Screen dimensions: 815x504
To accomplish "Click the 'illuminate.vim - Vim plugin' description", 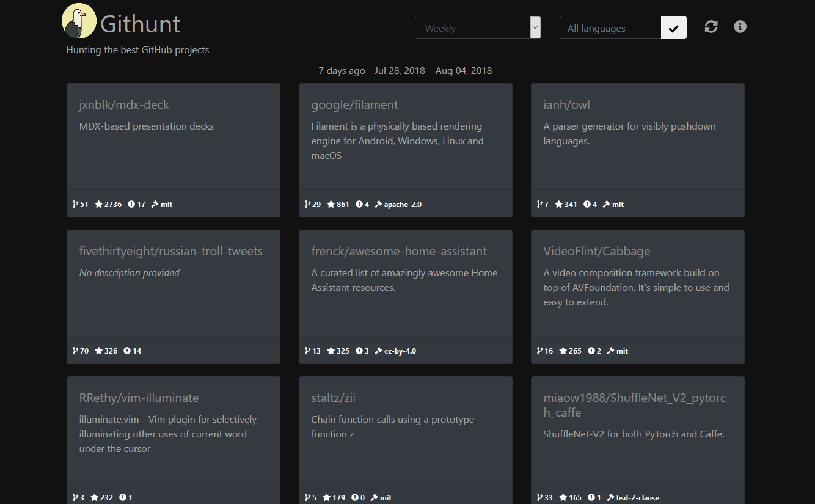I will (168, 434).
